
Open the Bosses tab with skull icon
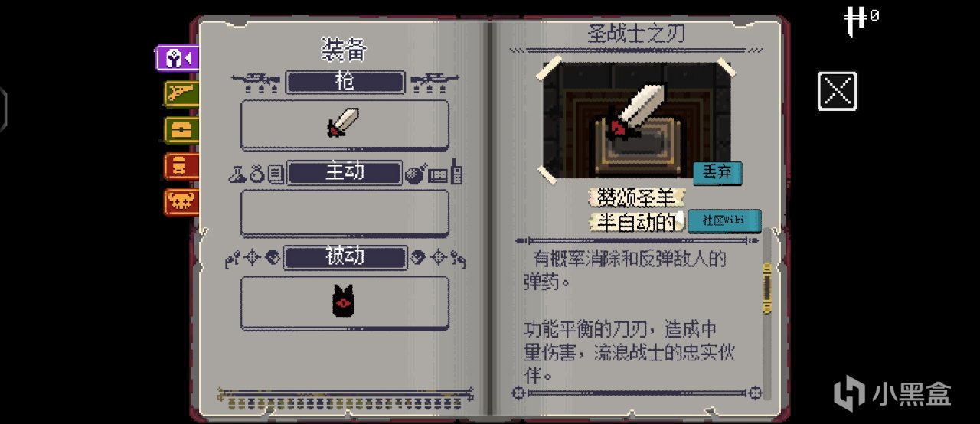pos(181,202)
